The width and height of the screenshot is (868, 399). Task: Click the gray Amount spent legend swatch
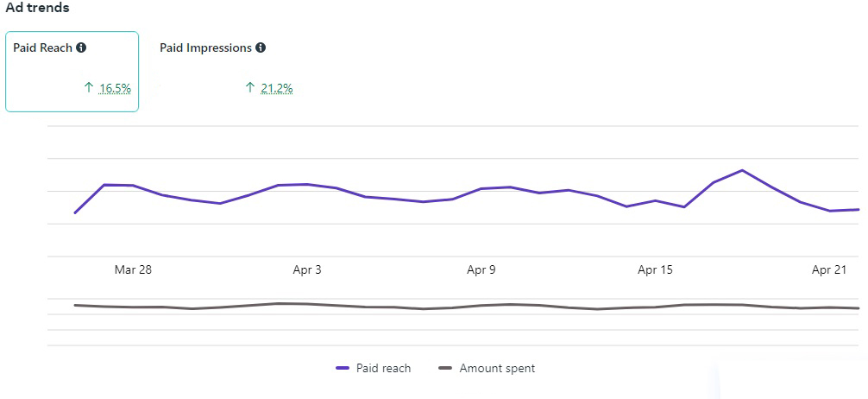click(x=444, y=368)
